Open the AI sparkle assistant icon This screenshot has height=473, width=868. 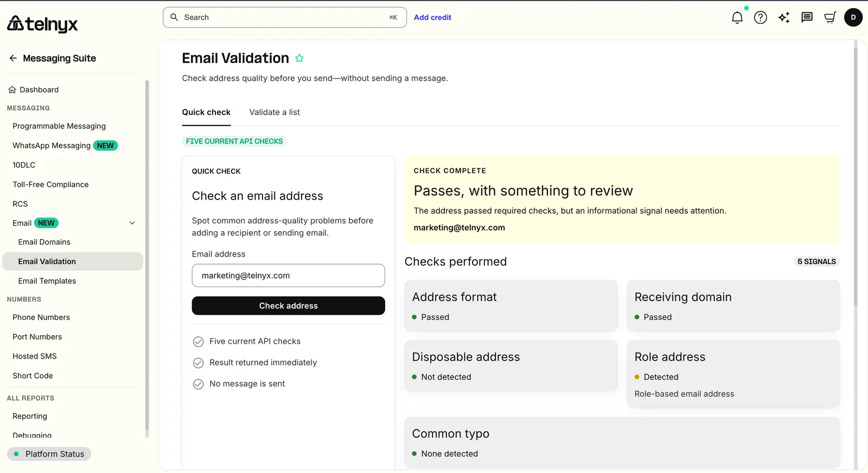click(784, 17)
